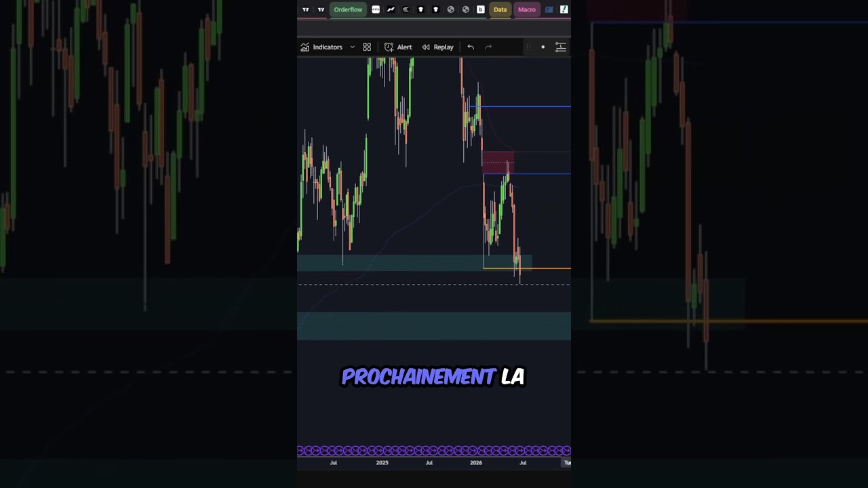
Task: Switch to the rising-line chart icon tab
Action: click(391, 9)
